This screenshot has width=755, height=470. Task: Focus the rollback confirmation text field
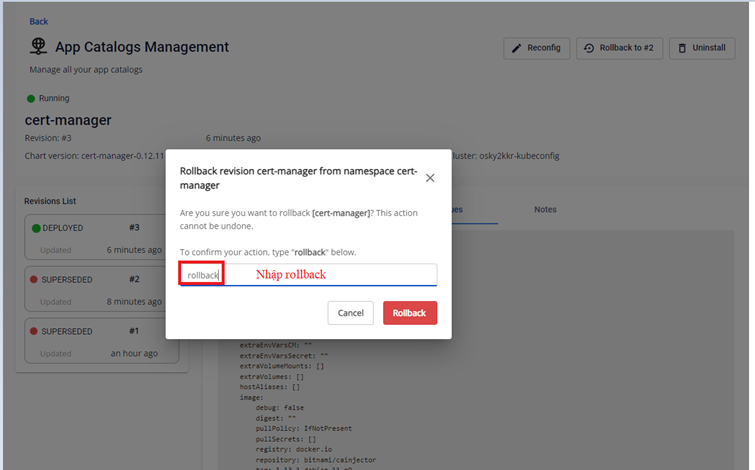coord(308,274)
